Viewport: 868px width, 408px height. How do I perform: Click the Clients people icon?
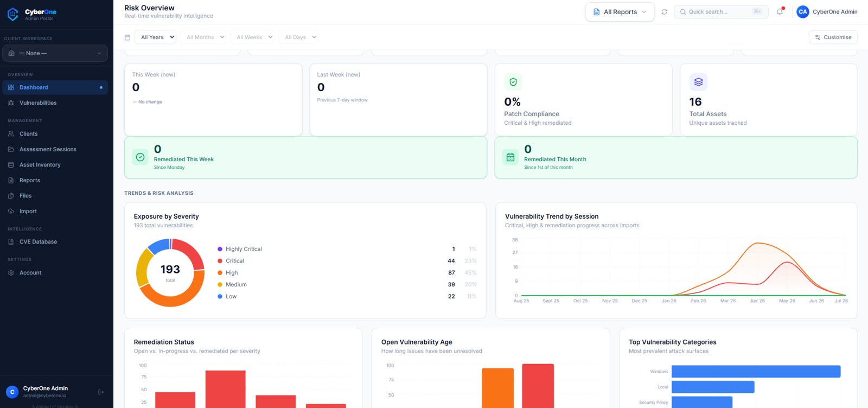click(x=11, y=133)
